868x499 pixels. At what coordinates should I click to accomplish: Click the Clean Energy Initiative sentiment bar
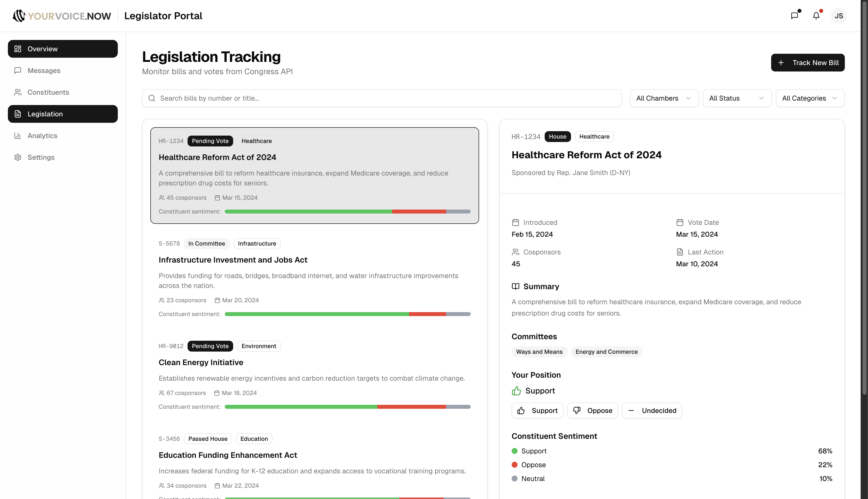[347, 407]
